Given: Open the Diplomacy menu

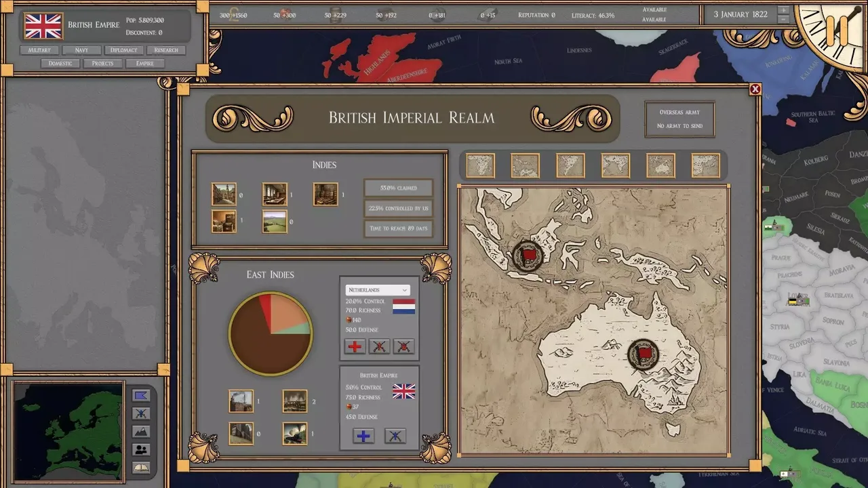Looking at the screenshot, I should pos(123,50).
